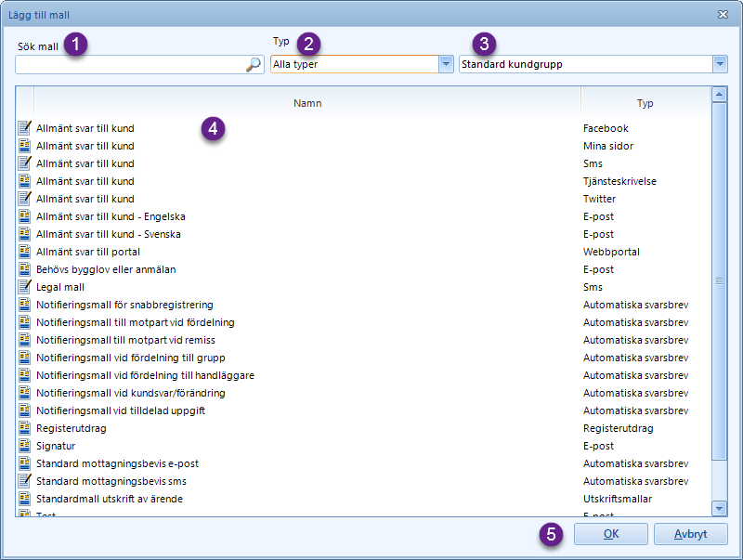Image resolution: width=743 pixels, height=560 pixels.
Task: Pick 'Notifieringsmall till motpart vid fördelning' name
Action: (136, 322)
